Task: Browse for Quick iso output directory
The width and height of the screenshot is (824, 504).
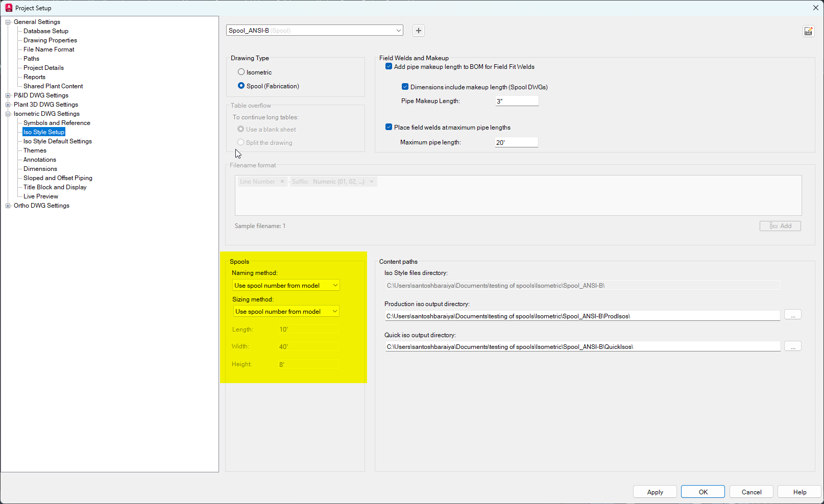Action: (792, 346)
